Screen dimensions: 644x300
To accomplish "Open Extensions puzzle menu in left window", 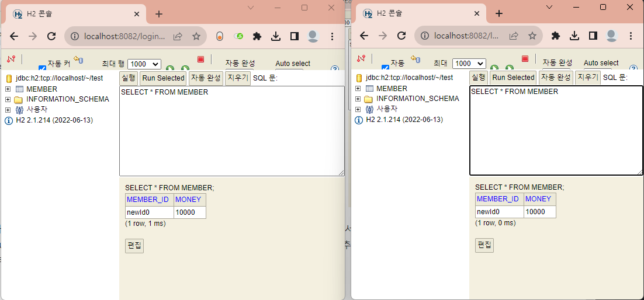I will tap(257, 37).
